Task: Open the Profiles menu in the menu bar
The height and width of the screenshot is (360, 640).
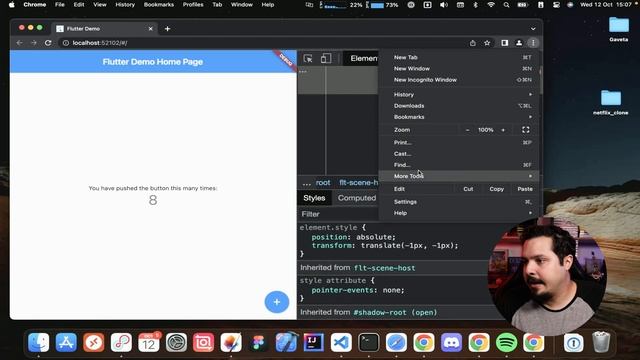Action: 193,4
